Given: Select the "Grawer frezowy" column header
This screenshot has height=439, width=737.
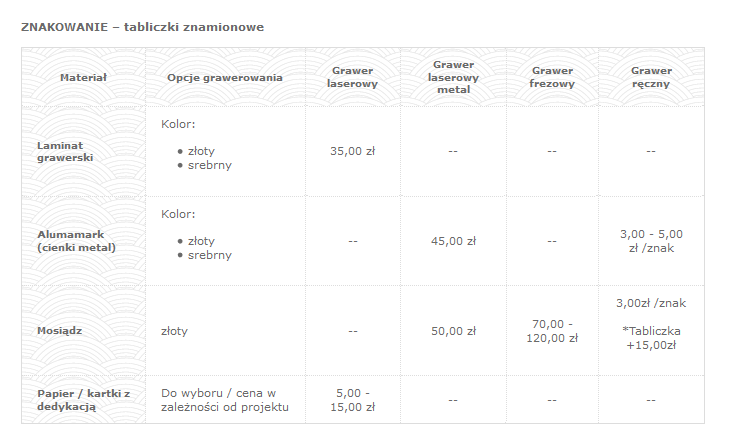Looking at the screenshot, I should [552, 77].
